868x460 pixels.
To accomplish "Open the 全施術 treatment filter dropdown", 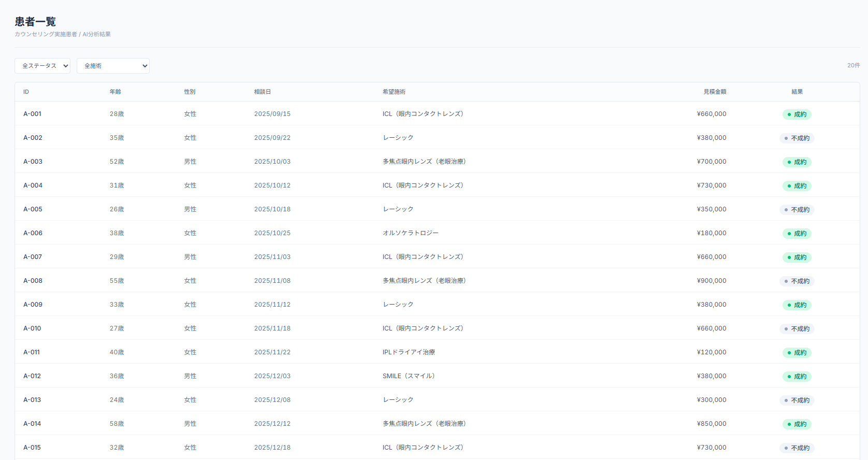I will click(x=113, y=66).
